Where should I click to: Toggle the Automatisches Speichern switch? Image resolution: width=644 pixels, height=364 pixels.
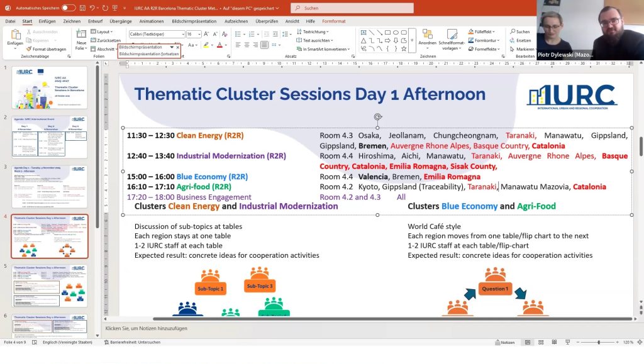[x=68, y=8]
